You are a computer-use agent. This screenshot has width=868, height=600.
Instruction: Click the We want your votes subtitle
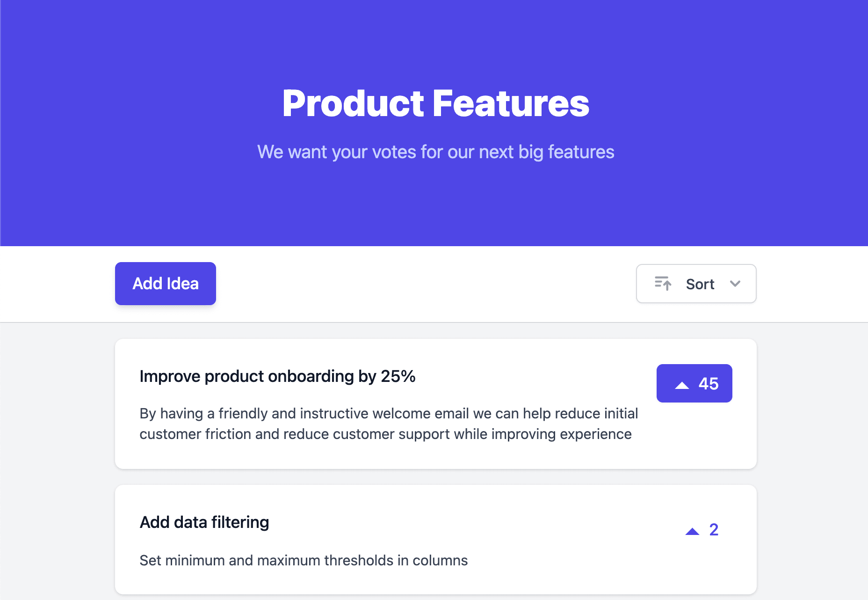(436, 152)
